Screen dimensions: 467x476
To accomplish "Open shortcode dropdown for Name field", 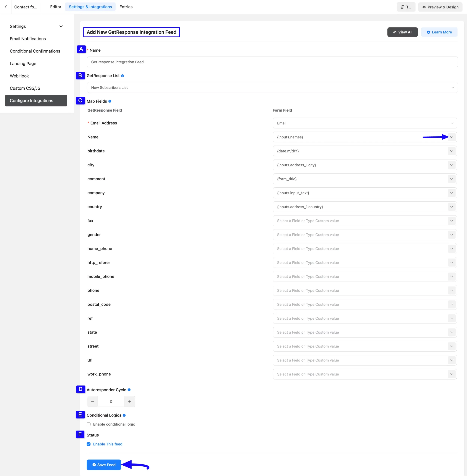I will point(451,137).
